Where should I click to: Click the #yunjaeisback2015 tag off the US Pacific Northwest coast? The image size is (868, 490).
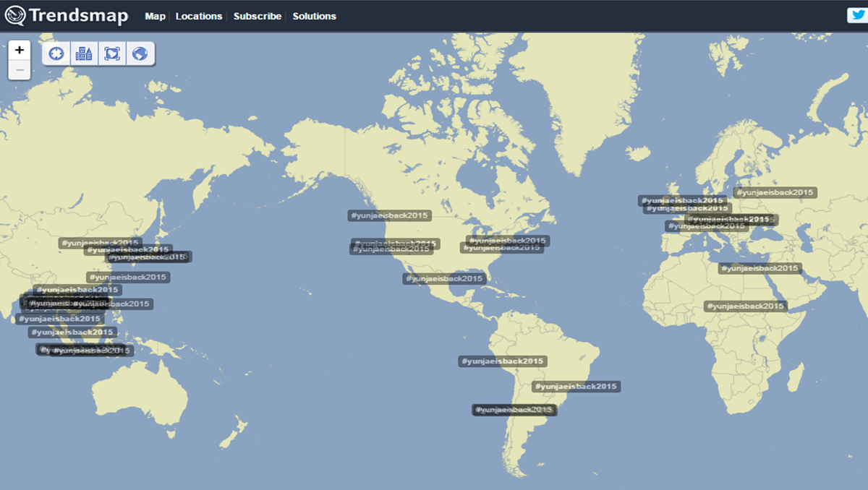click(390, 215)
